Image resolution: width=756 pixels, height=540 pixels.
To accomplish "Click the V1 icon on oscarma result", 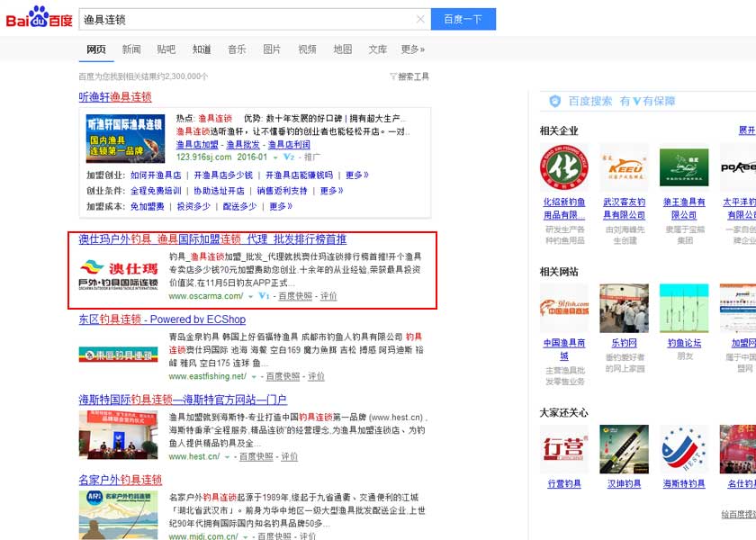I will (264, 296).
